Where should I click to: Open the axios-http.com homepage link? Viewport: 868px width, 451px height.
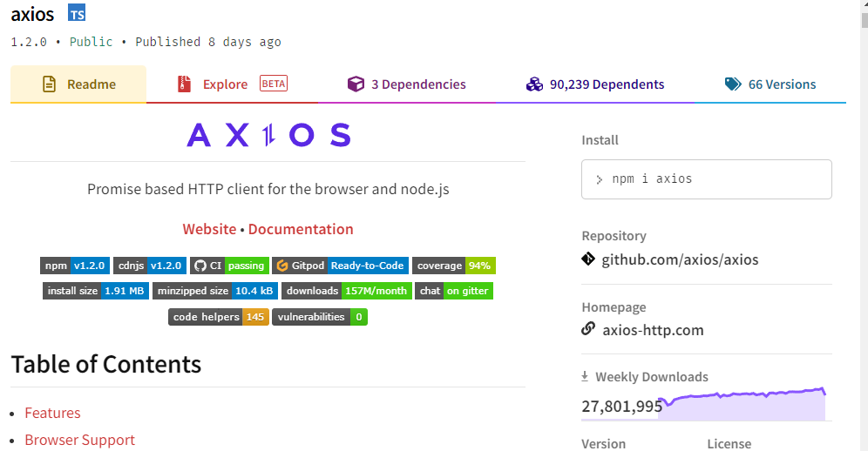(653, 330)
